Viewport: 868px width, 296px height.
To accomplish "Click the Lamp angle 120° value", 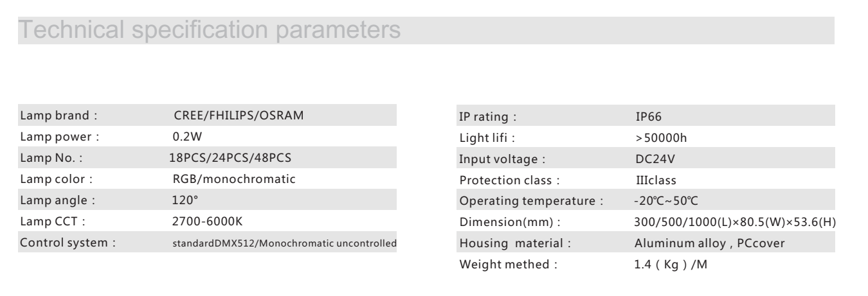I will [178, 200].
